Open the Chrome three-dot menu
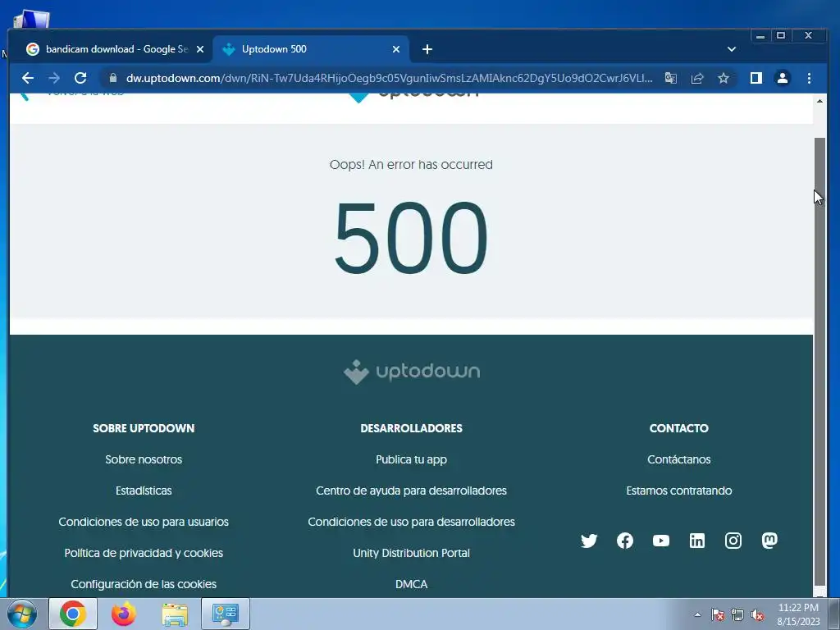 pyautogui.click(x=809, y=78)
